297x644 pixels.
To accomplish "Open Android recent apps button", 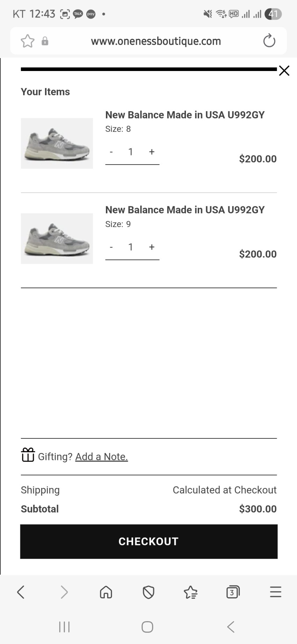I will (64, 627).
